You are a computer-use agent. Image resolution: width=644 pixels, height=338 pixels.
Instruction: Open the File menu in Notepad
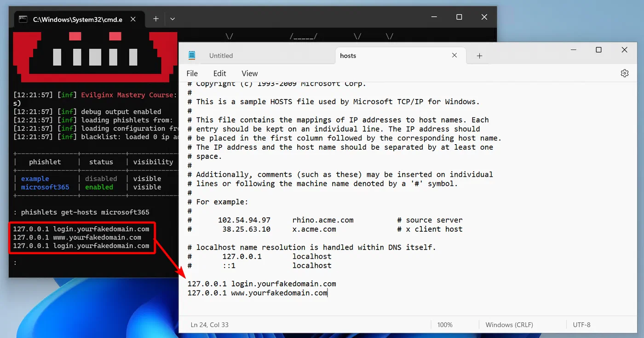(192, 73)
